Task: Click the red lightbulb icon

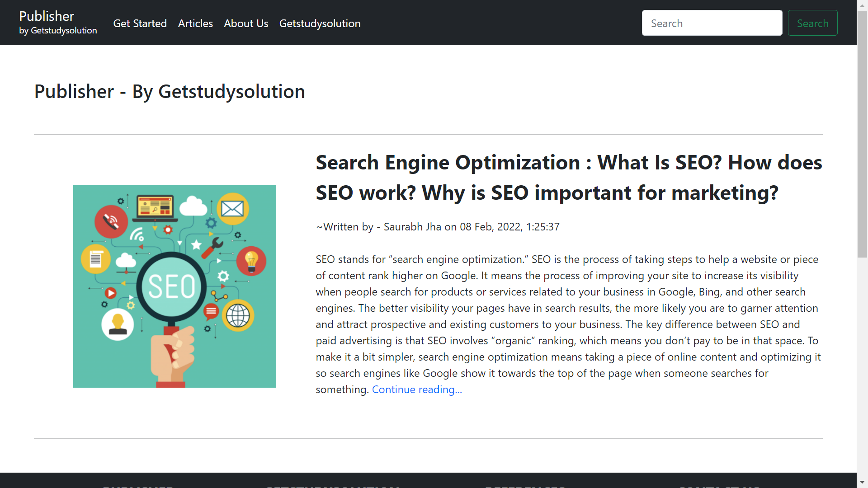Action: pyautogui.click(x=251, y=261)
